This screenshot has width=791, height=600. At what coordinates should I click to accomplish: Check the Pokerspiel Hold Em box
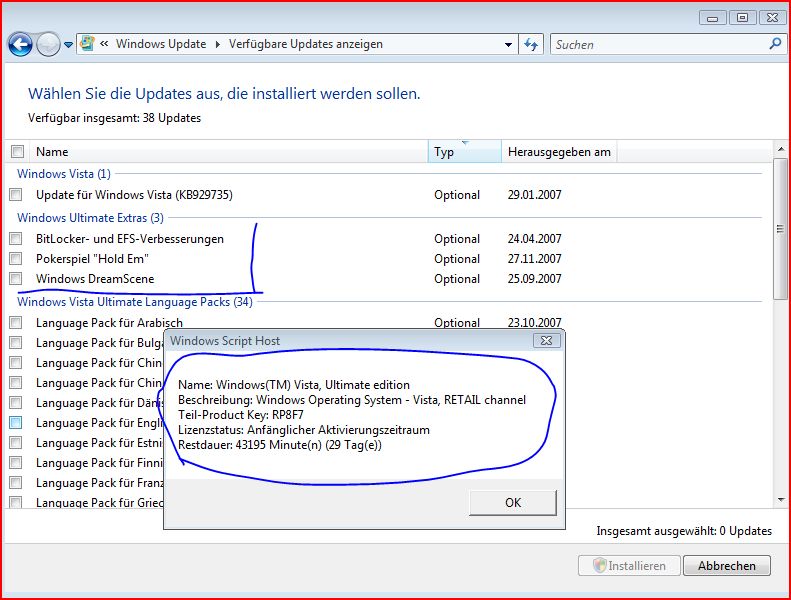(x=16, y=258)
